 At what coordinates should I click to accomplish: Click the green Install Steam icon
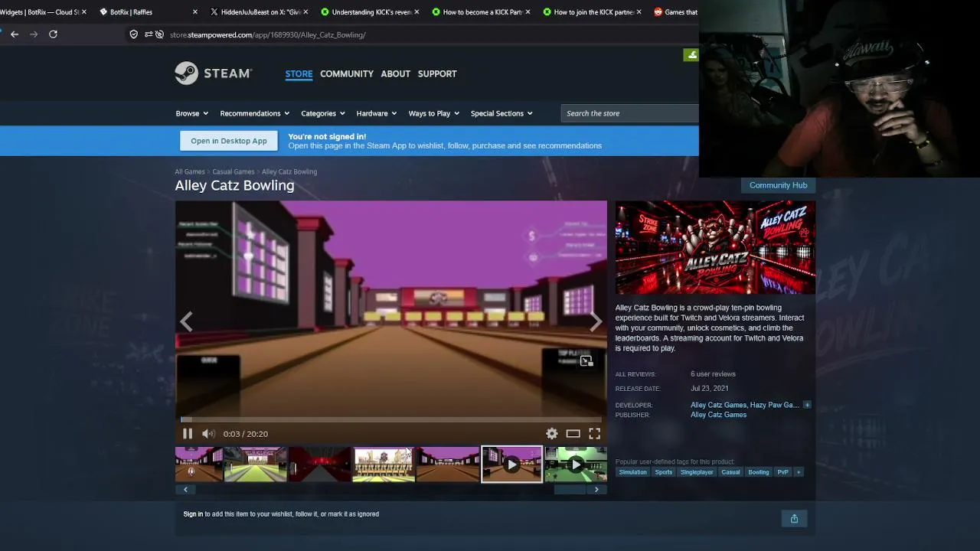[691, 55]
